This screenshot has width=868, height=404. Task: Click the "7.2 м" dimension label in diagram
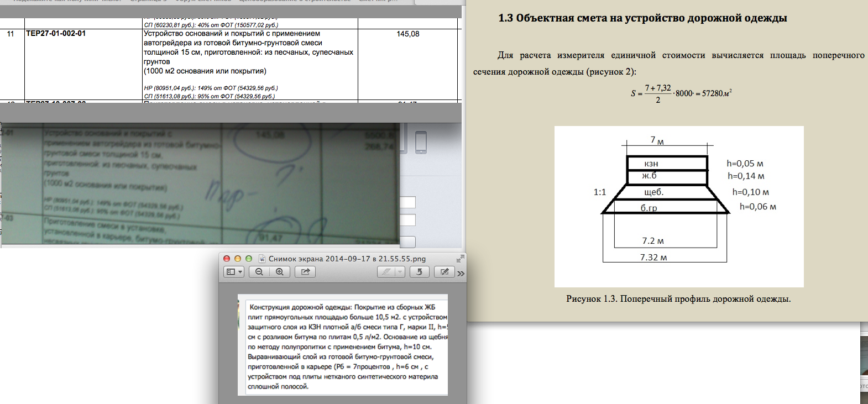point(653,241)
